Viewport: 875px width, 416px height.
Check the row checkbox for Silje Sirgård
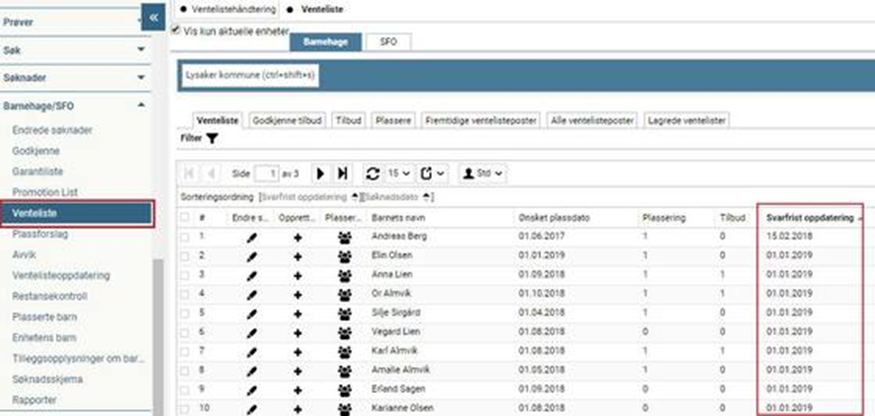tap(184, 310)
